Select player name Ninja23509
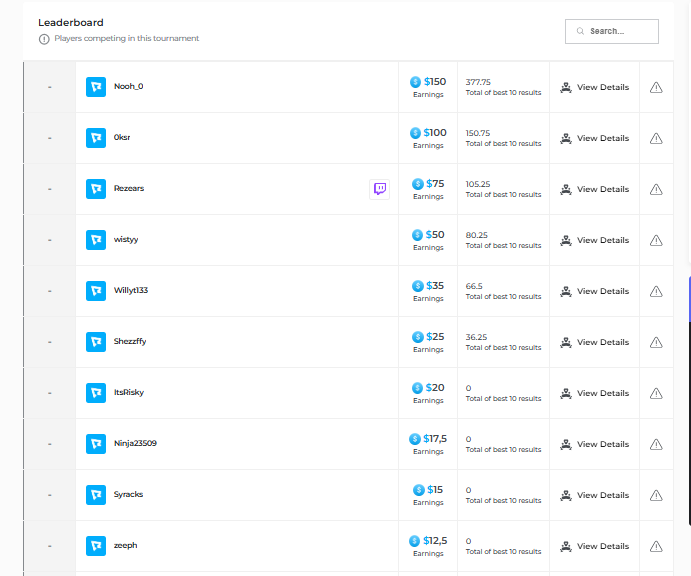Viewport: 691px width, 576px height. point(135,443)
